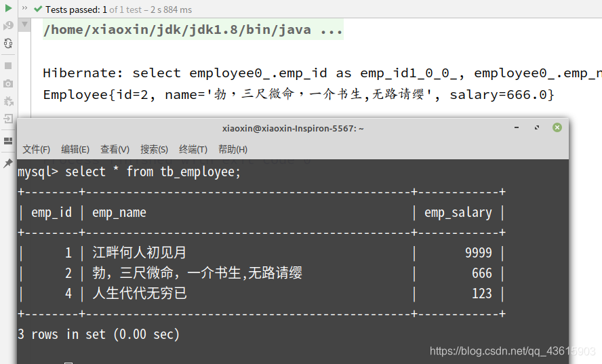Click the emp_name column header
This screenshot has height=364, width=602.
(x=119, y=212)
